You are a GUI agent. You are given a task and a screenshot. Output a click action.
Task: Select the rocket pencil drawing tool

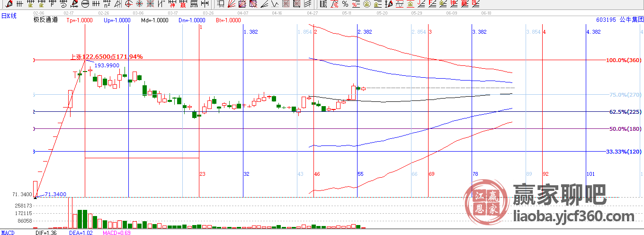(x=9, y=4)
